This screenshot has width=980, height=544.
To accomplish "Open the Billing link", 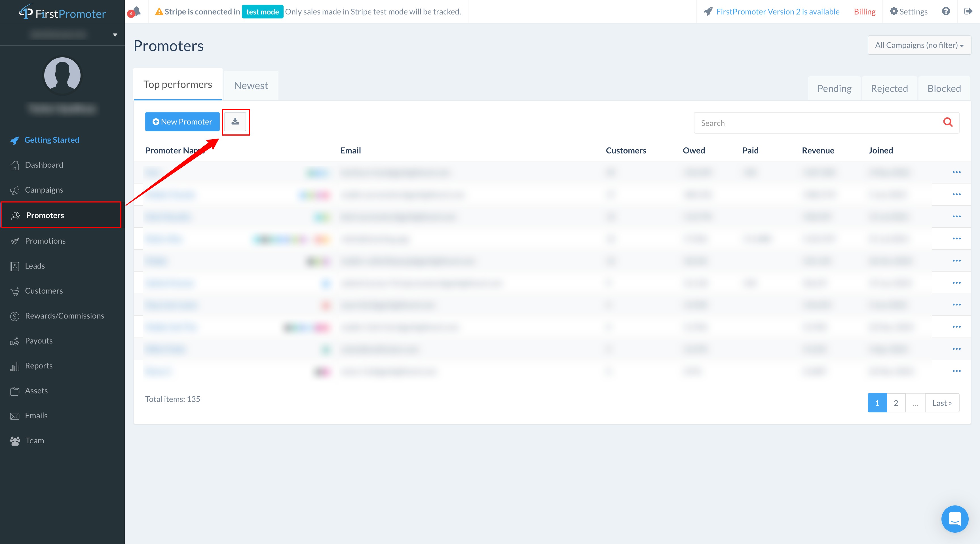I will [864, 11].
